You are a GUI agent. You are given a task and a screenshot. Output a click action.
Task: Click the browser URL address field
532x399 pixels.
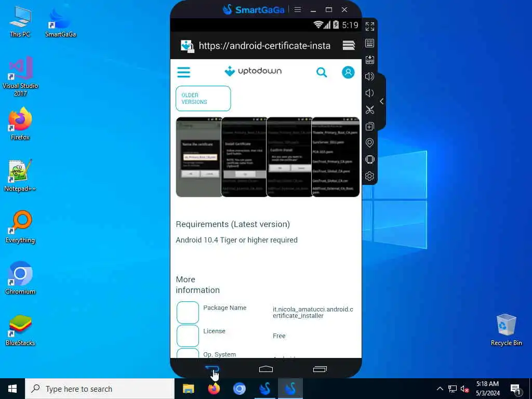point(264,46)
